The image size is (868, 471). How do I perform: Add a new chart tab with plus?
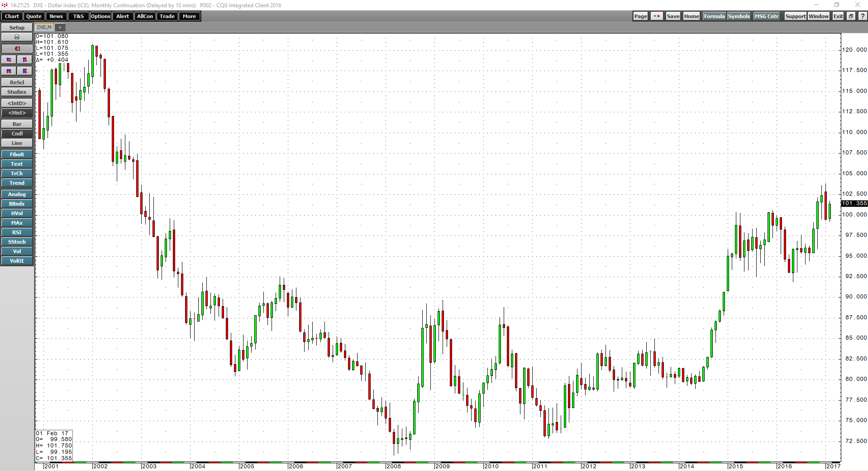(x=60, y=28)
